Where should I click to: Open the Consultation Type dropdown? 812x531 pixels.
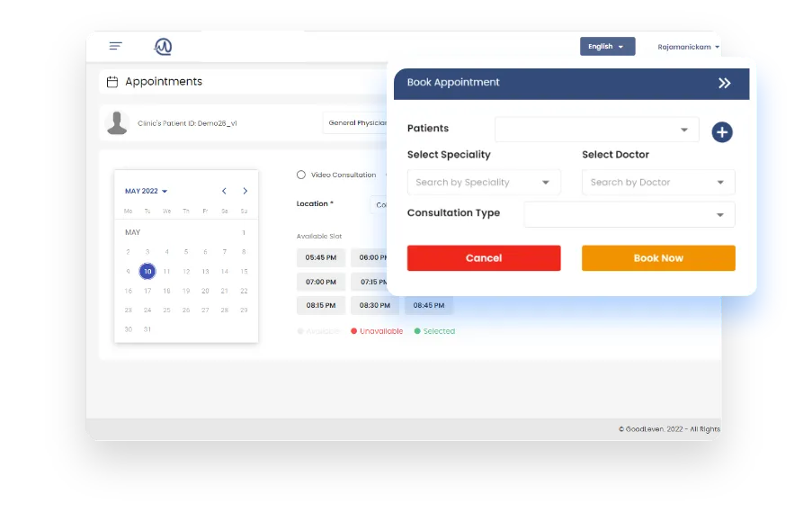pos(629,214)
